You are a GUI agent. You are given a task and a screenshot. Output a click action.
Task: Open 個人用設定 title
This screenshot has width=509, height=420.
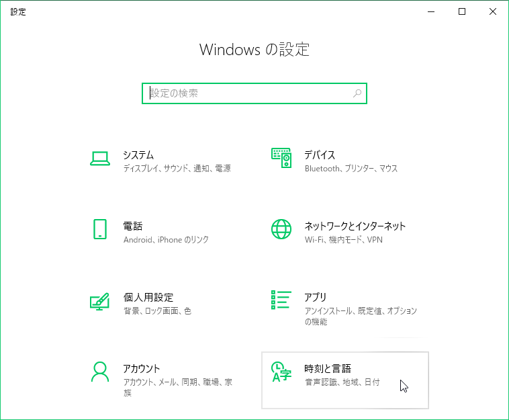point(148,297)
